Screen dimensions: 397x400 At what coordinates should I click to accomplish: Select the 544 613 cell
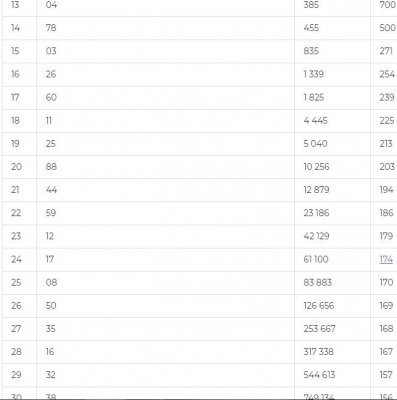tap(319, 375)
